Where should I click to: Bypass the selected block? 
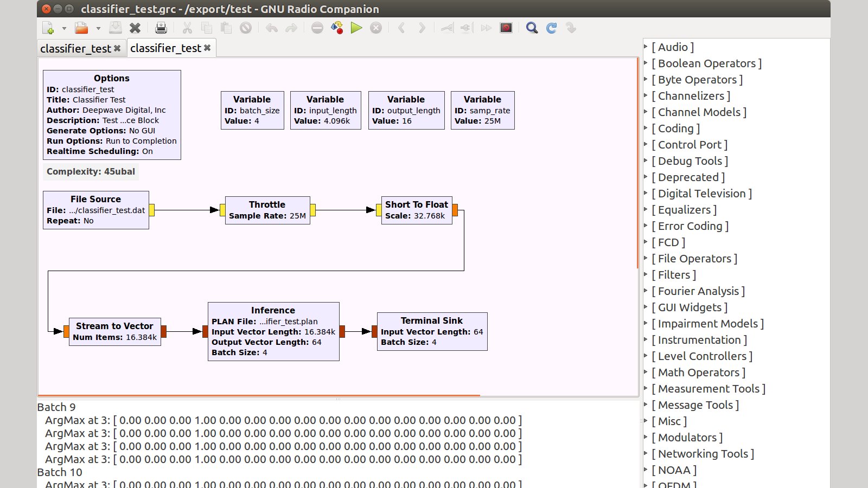tap(486, 28)
